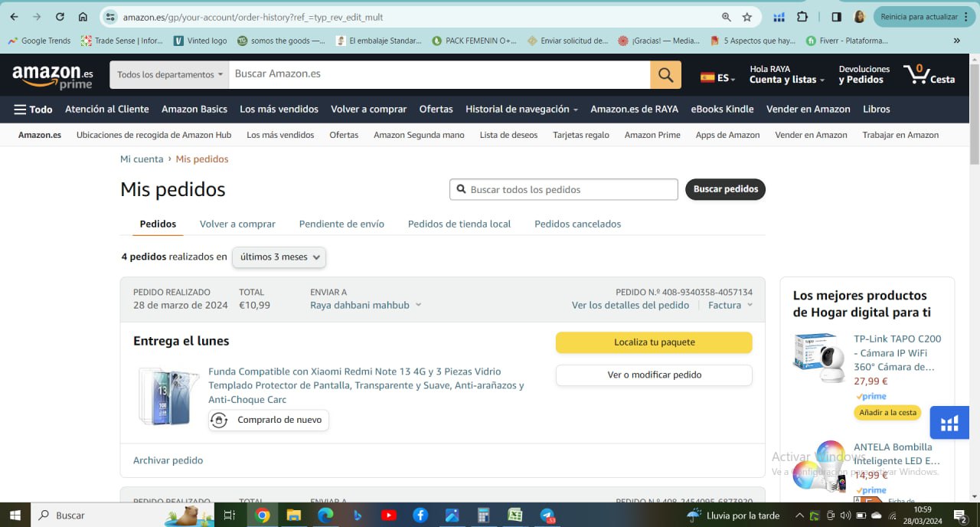Open the shopping cart Cesta icon
This screenshot has width=980, height=527.
click(x=929, y=74)
